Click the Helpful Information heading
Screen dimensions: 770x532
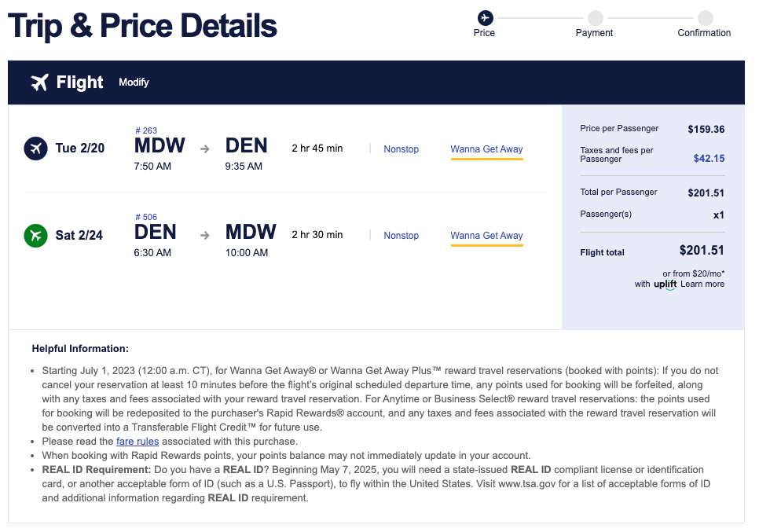(x=80, y=349)
